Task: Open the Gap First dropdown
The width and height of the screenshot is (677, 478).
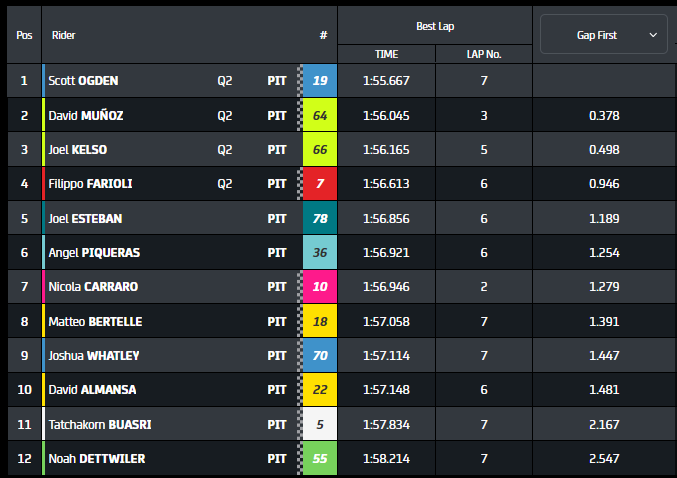Action: 603,35
